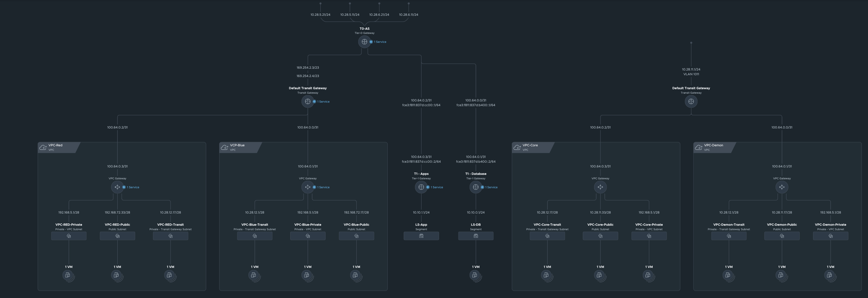Image resolution: width=868 pixels, height=298 pixels.
Task: Click the LS-DB segment icon
Action: (x=476, y=236)
